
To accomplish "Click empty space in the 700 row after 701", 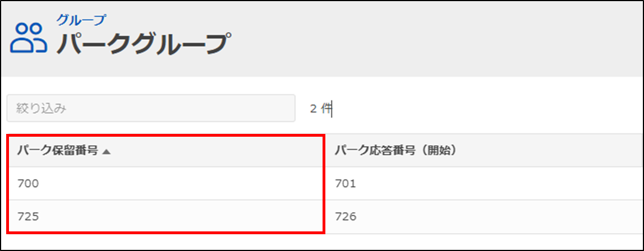I will tap(499, 184).
